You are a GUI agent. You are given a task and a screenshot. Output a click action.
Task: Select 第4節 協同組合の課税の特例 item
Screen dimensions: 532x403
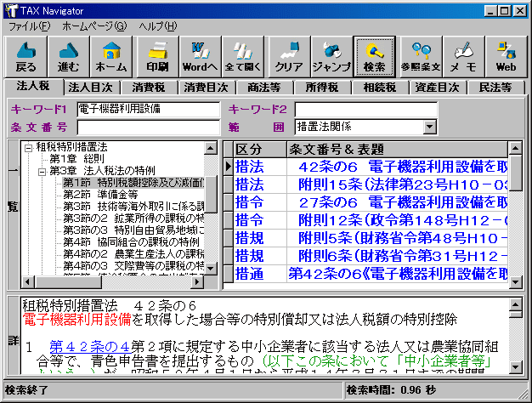point(131,242)
